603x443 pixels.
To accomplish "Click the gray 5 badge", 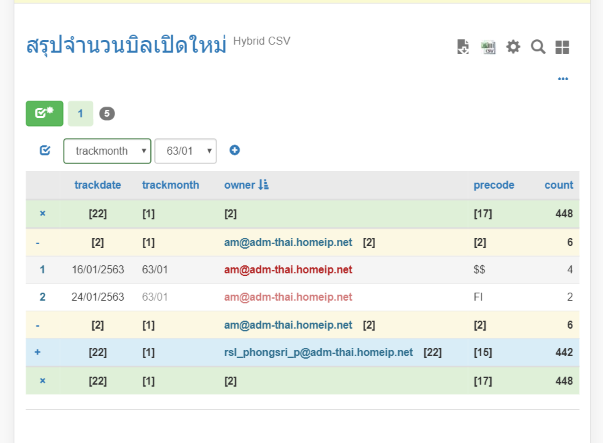I will [107, 113].
